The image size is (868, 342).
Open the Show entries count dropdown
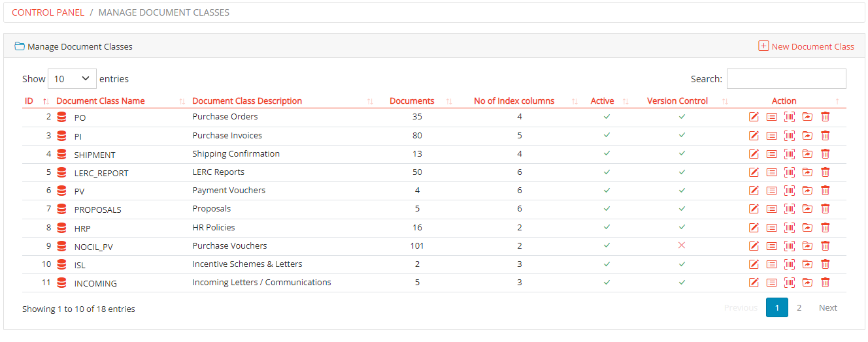(72, 79)
